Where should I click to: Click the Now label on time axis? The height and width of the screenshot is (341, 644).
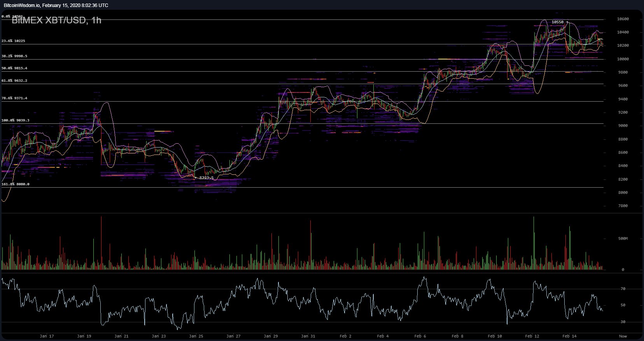coord(623,336)
